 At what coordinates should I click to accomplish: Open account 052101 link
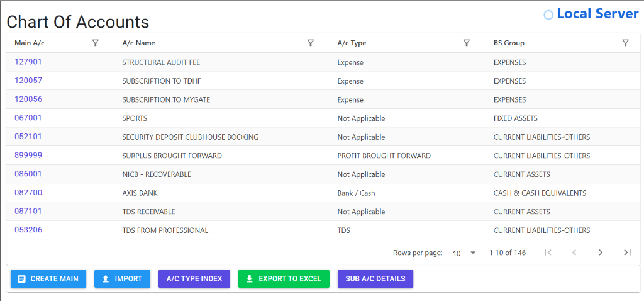pyautogui.click(x=28, y=137)
